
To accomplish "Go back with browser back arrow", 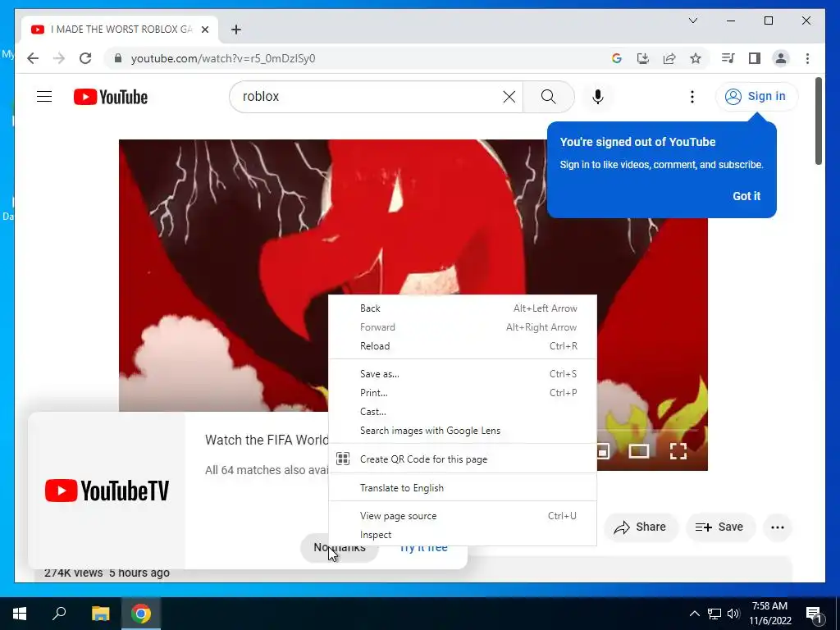I will coord(33,58).
